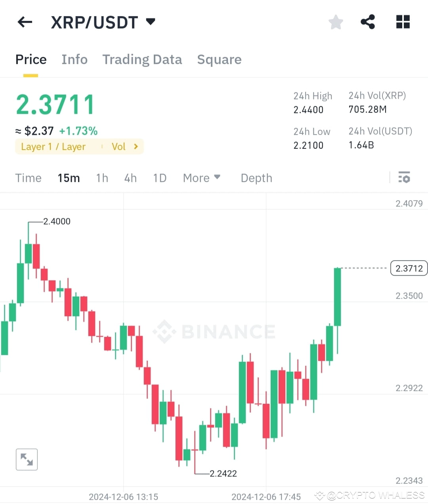Open the Info tab
This screenshot has width=428, height=504.
(x=75, y=59)
